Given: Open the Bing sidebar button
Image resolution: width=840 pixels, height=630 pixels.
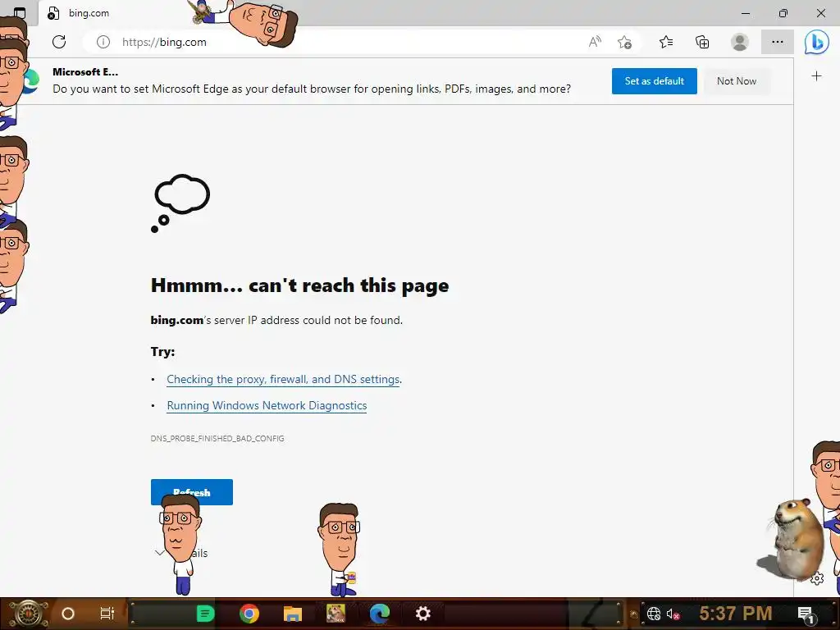Looking at the screenshot, I should 816,42.
